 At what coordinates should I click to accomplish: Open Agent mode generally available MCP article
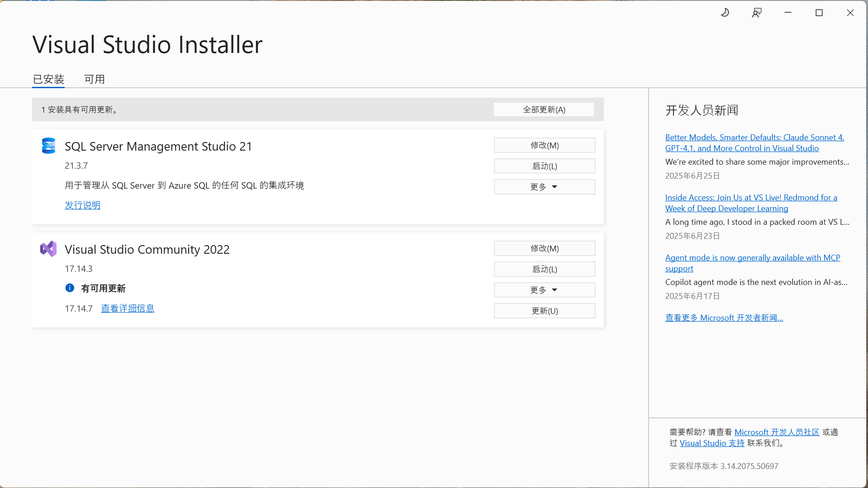point(753,263)
